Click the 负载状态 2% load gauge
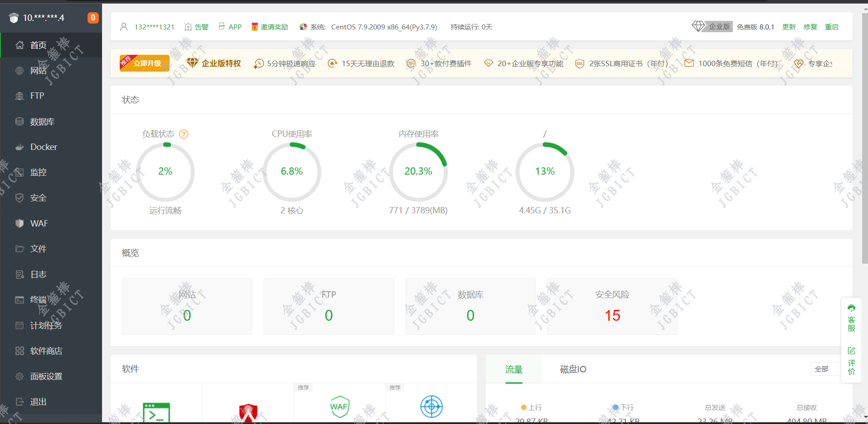Image resolution: width=868 pixels, height=424 pixels. [x=166, y=172]
